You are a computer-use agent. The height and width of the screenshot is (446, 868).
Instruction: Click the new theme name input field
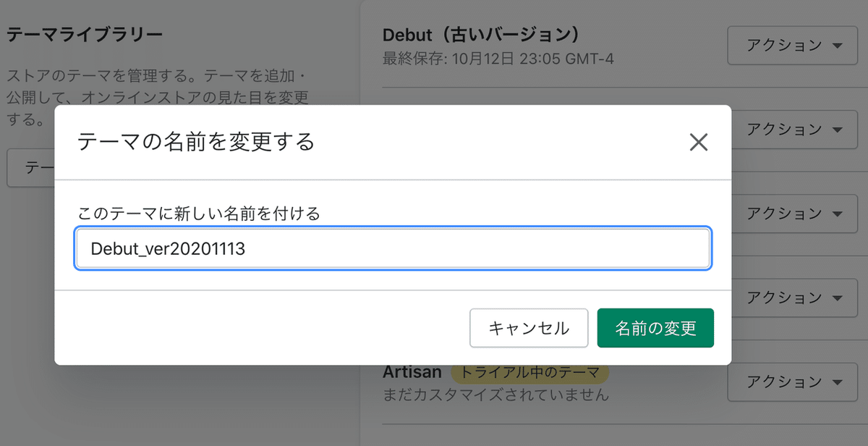coord(393,249)
